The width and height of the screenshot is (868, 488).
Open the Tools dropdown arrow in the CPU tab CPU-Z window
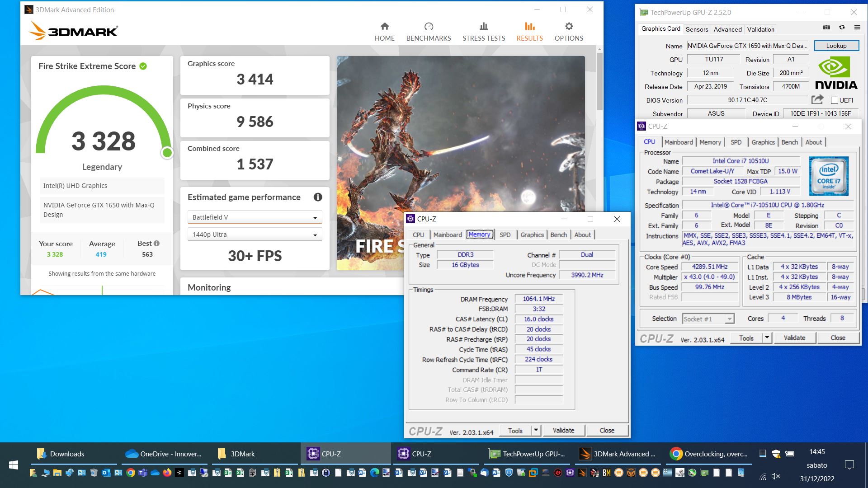coord(767,338)
